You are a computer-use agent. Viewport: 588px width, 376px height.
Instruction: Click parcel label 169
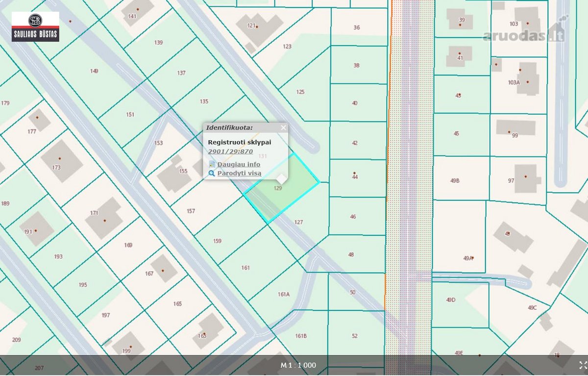click(x=128, y=245)
